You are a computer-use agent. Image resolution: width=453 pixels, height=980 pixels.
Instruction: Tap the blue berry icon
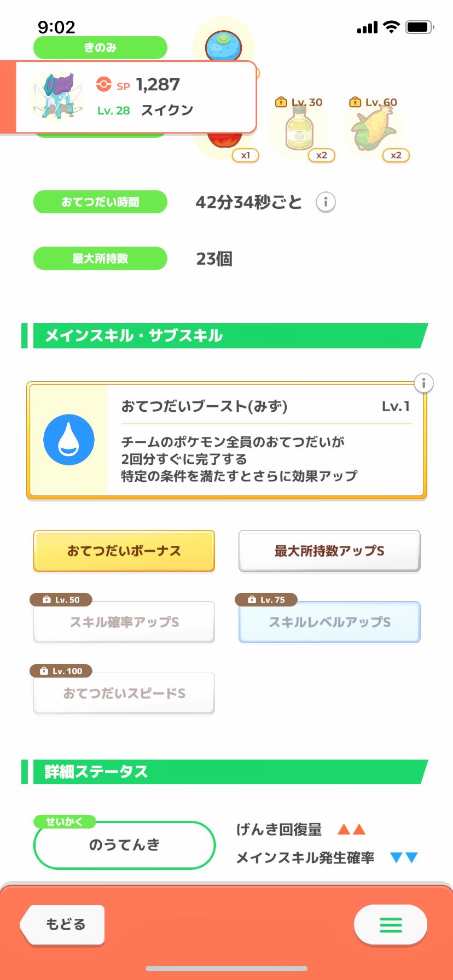click(x=223, y=45)
